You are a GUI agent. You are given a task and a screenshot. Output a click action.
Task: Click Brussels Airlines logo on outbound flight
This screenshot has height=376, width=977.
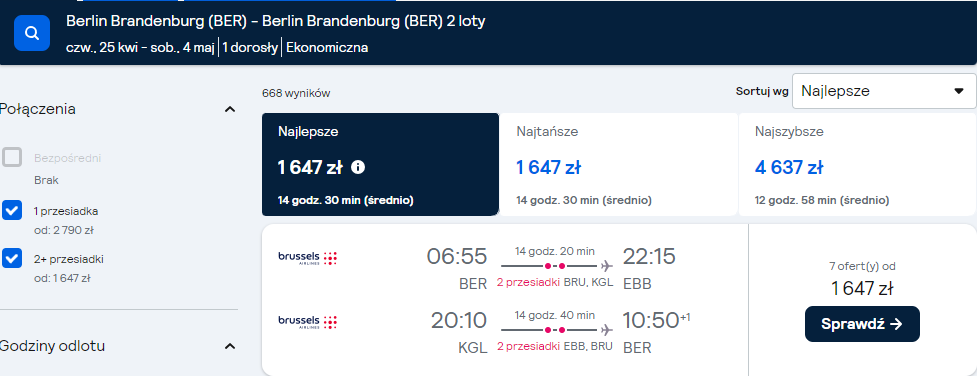308,258
